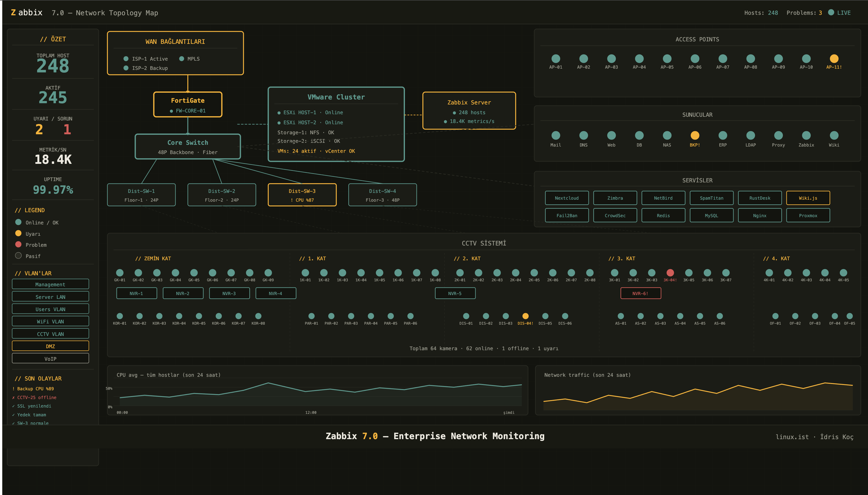The height and width of the screenshot is (495, 868).
Task: Click the offline 3K-04 camera dot
Action: coord(670,273)
